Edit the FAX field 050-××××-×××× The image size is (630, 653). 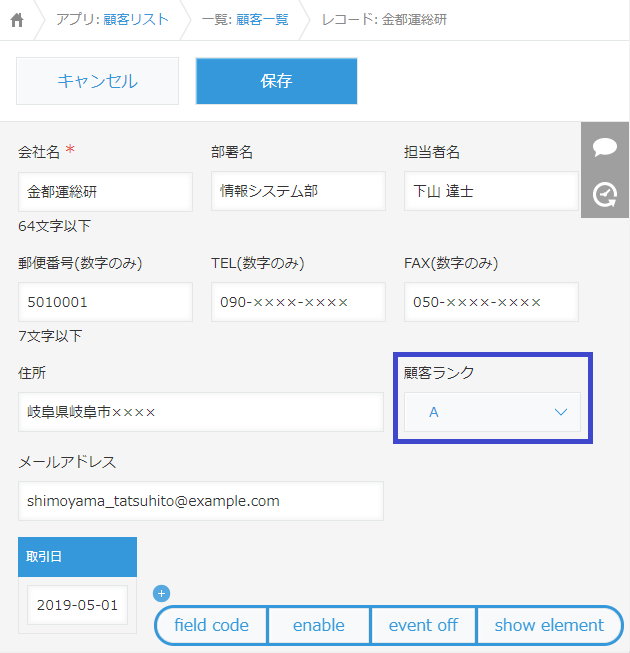(491, 302)
